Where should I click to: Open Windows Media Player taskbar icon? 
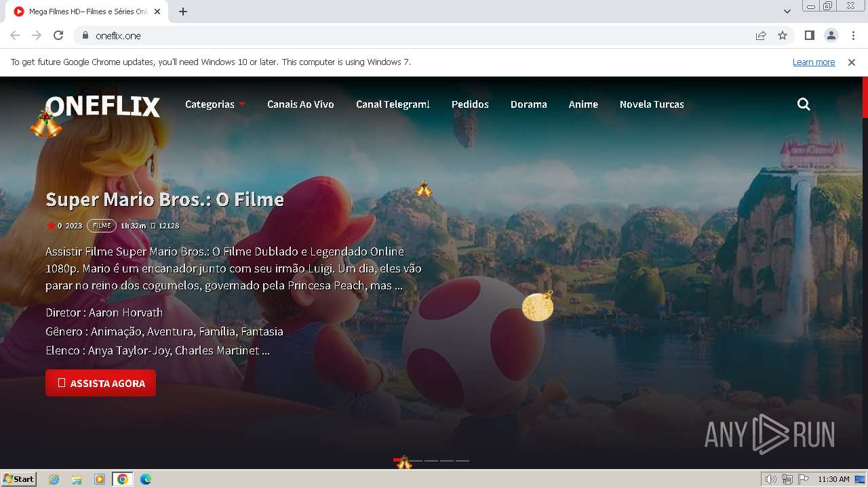100,479
